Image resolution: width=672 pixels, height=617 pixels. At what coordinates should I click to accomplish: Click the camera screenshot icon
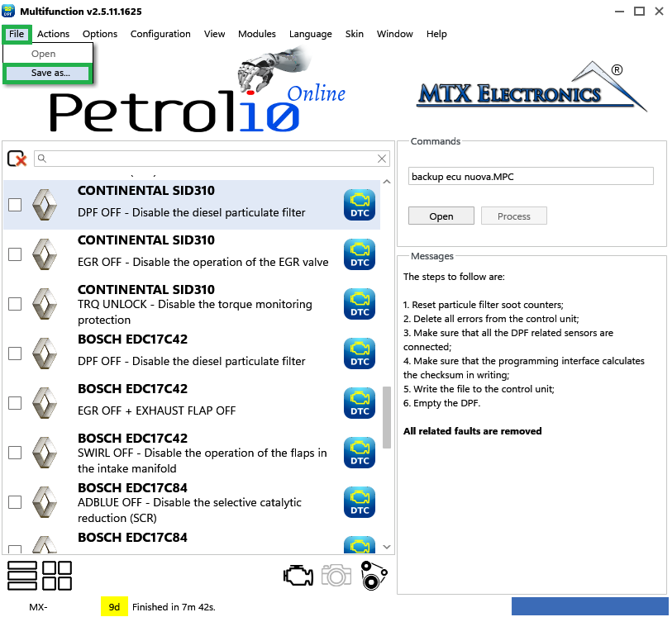tap(336, 576)
